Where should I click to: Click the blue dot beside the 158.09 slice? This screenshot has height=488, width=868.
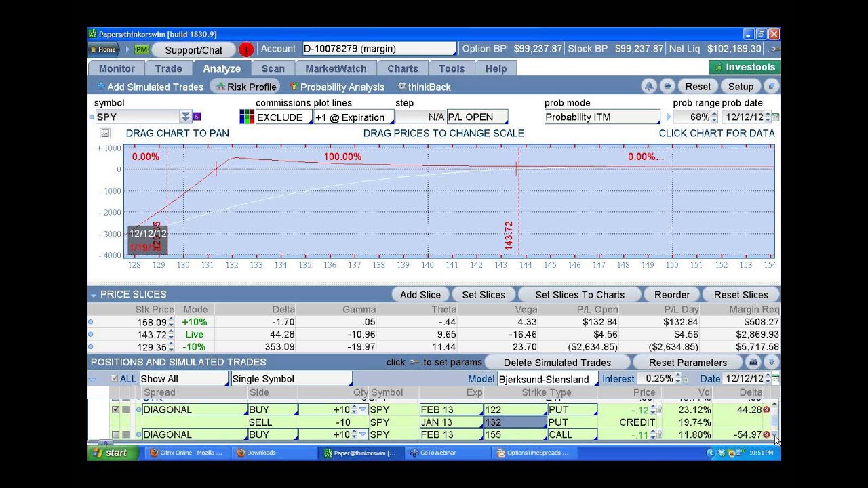91,322
